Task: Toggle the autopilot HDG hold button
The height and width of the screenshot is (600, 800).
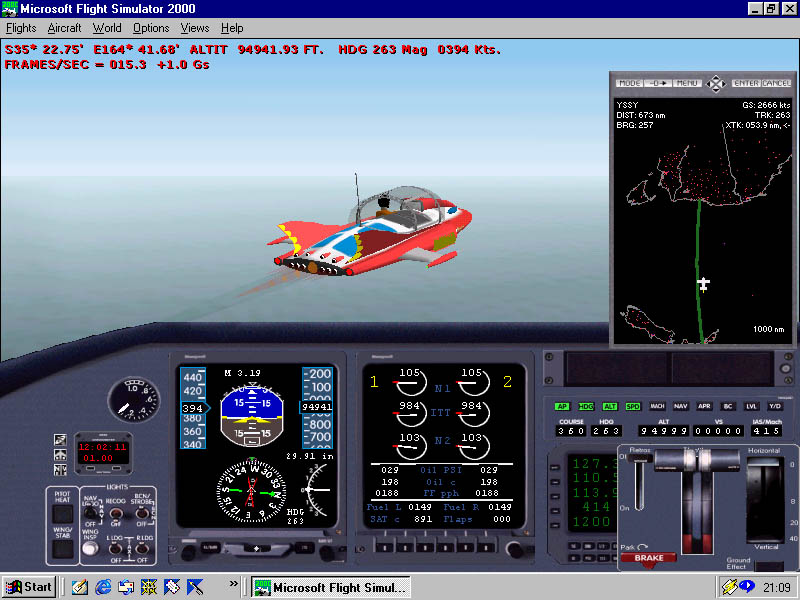Action: [586, 407]
